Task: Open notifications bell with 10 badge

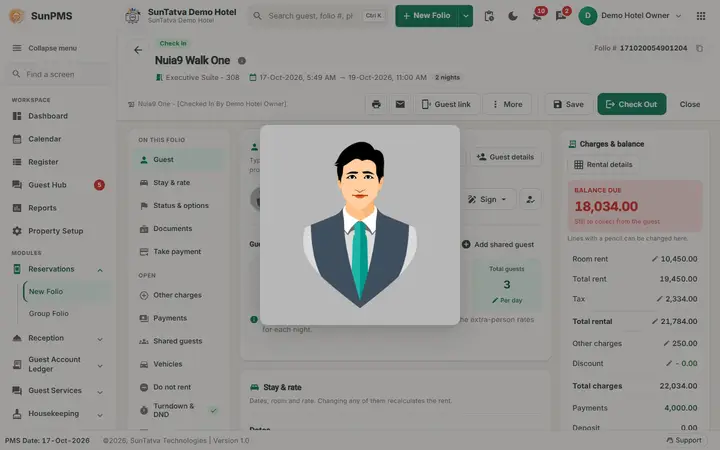Action: point(537,16)
